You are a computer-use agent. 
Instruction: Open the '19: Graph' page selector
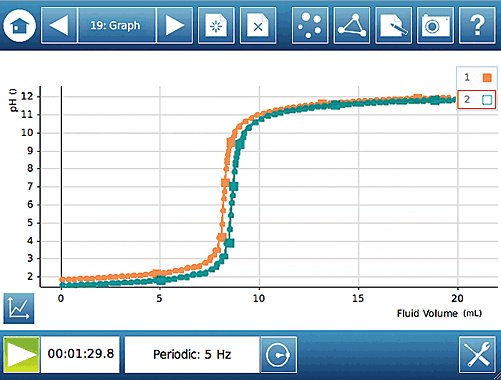tap(116, 26)
